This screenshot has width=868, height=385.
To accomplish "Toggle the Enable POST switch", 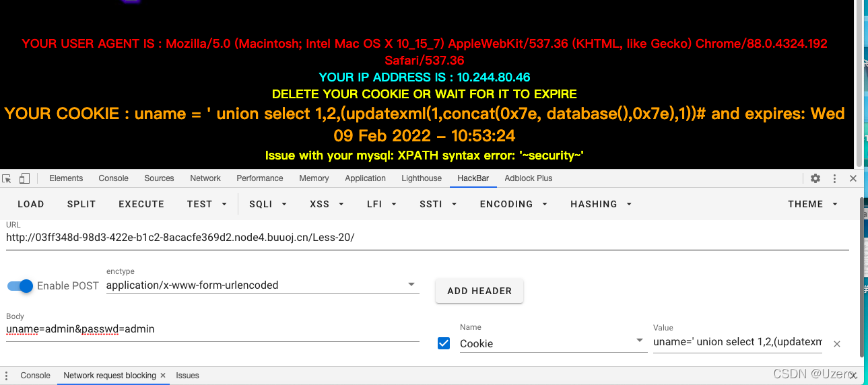I will click(20, 286).
